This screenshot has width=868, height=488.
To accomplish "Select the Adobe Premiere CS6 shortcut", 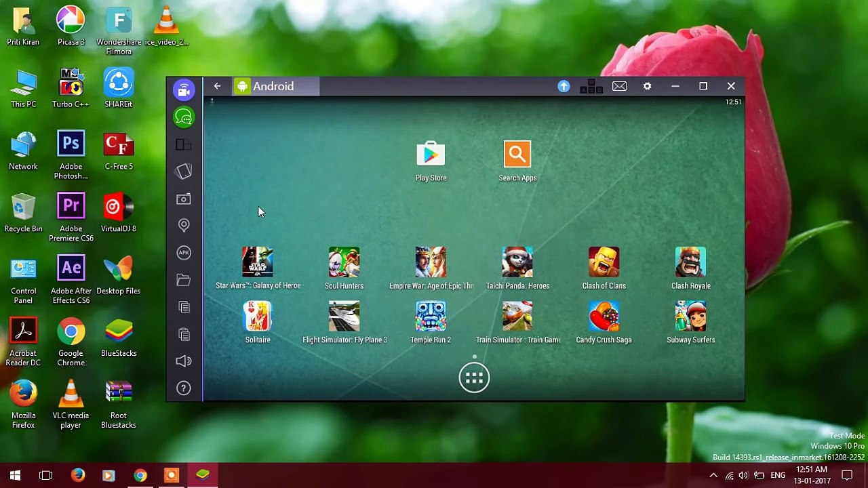I will click(71, 218).
